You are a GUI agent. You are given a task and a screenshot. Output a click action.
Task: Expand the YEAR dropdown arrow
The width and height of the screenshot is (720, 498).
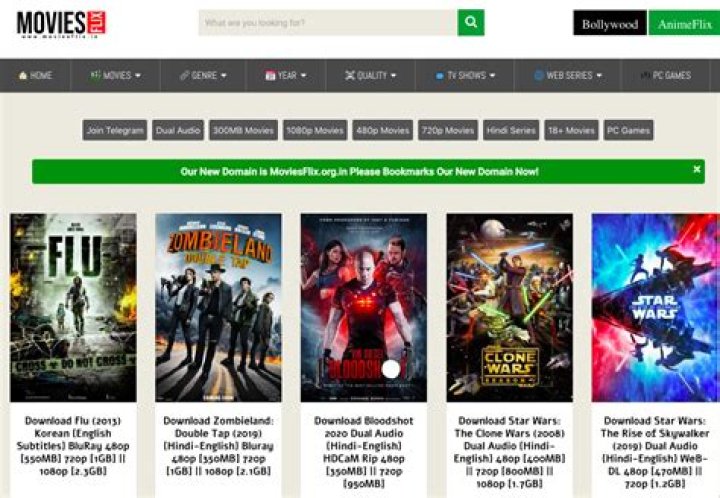click(303, 75)
